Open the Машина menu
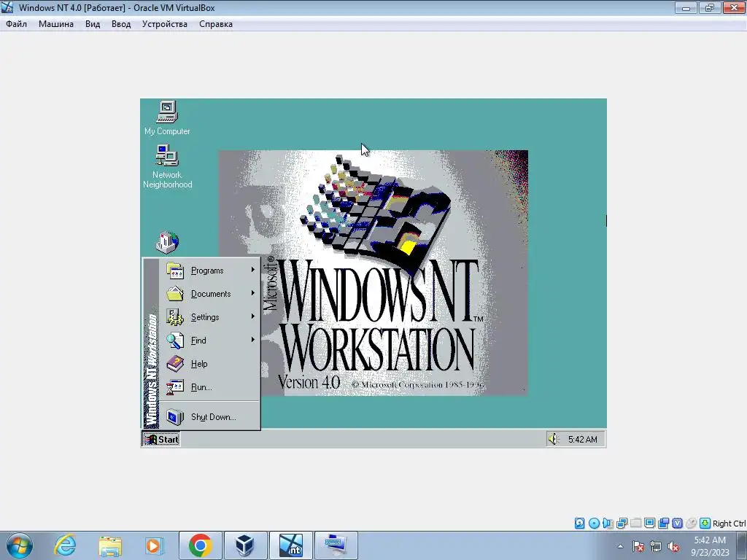 click(55, 24)
